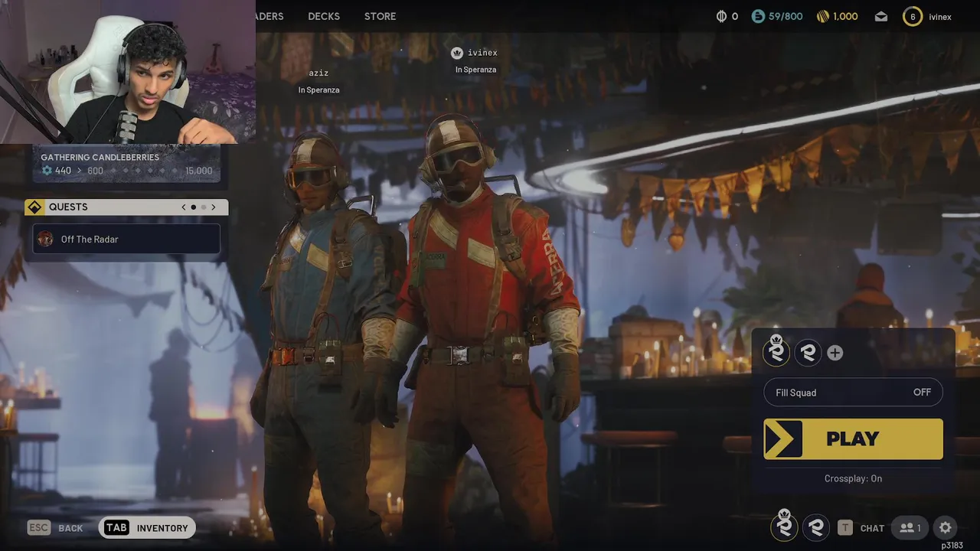Go to previous quests page arrow

pos(184,207)
